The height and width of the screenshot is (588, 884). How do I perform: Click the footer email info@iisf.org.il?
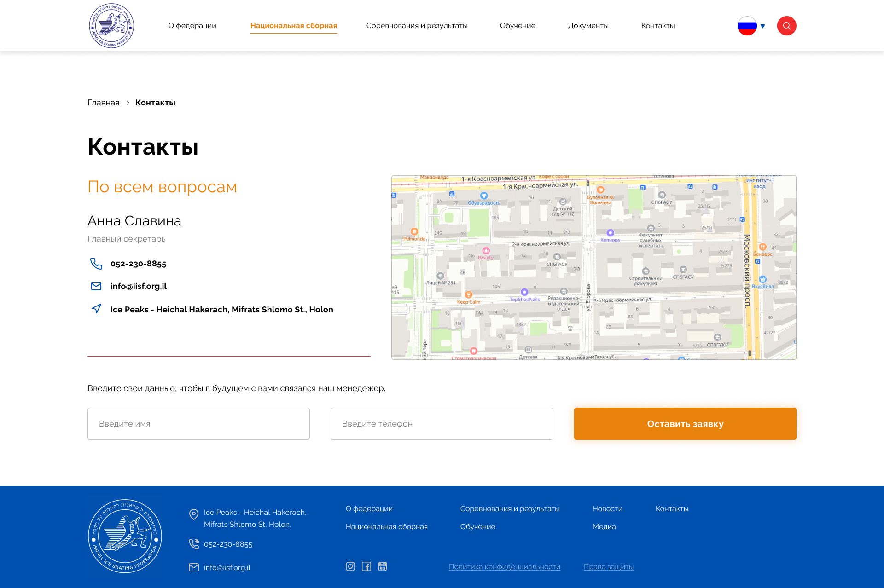tap(227, 568)
